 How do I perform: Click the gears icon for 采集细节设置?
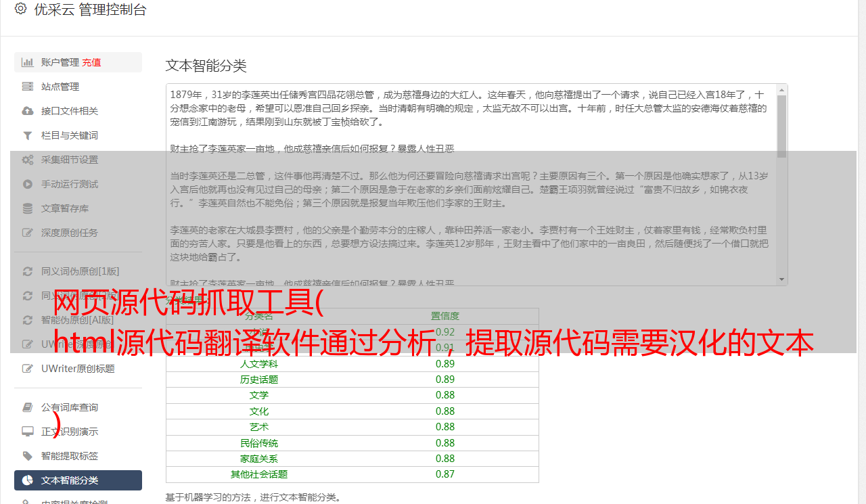[x=28, y=160]
